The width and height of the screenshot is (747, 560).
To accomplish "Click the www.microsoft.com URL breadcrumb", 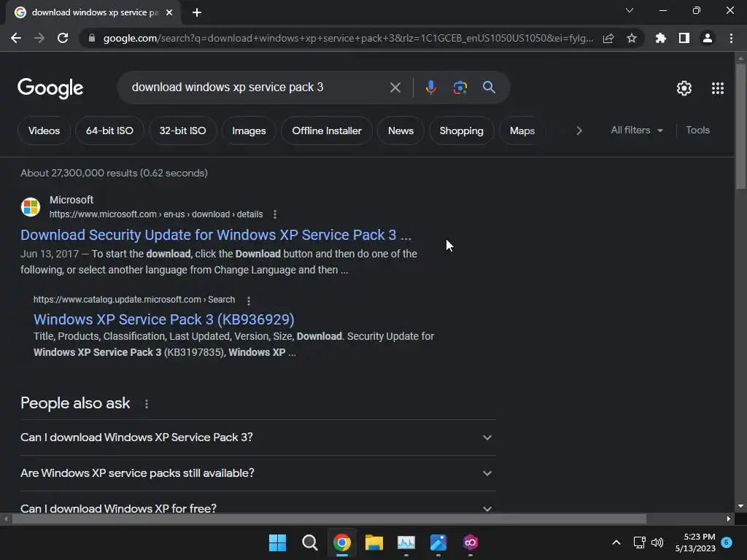I will 156,214.
